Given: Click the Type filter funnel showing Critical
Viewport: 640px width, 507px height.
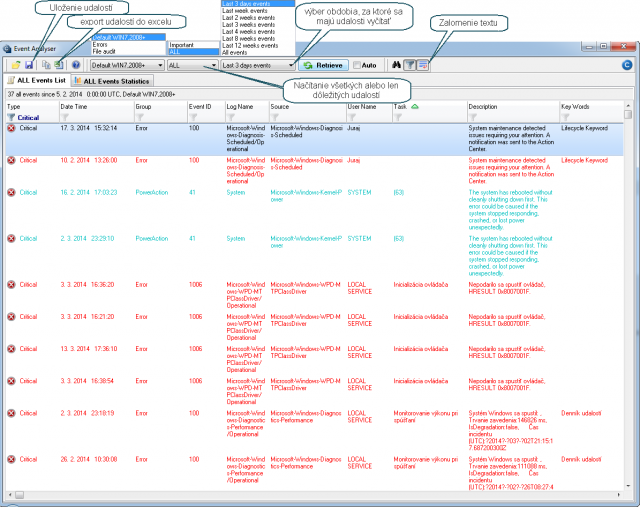Looking at the screenshot, I should click(11, 118).
